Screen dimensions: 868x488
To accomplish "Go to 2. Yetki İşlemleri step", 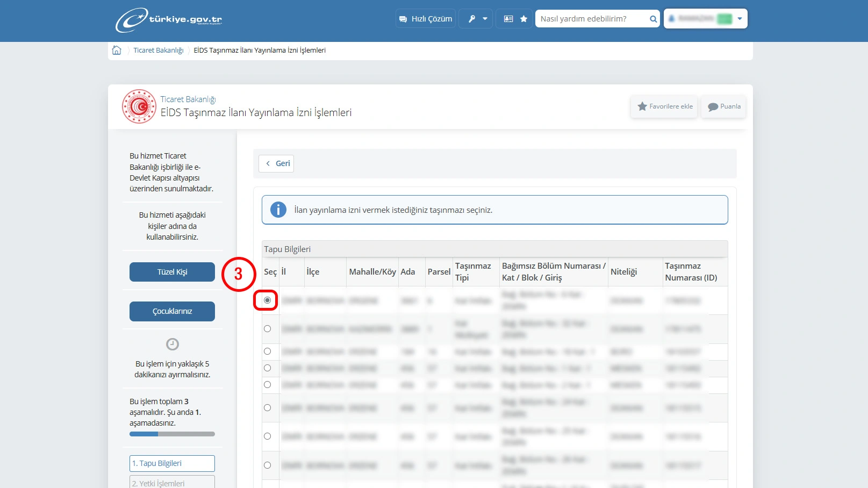I will [x=172, y=482].
